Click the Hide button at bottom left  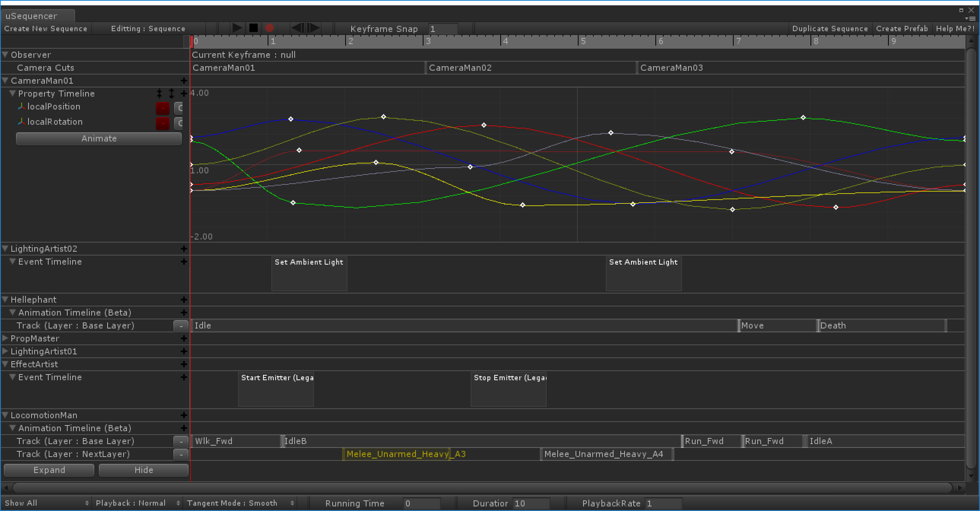coord(143,470)
